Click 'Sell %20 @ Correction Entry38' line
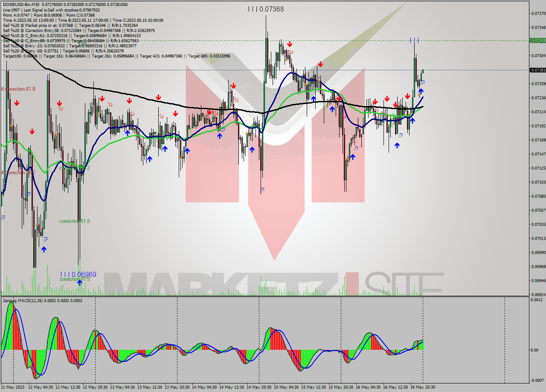 click(x=79, y=31)
